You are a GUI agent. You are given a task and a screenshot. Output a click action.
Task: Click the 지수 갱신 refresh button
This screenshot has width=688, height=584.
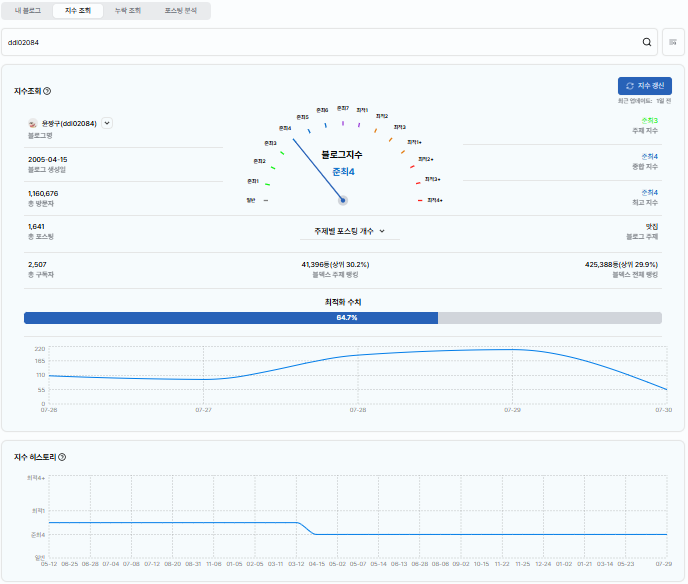645,86
